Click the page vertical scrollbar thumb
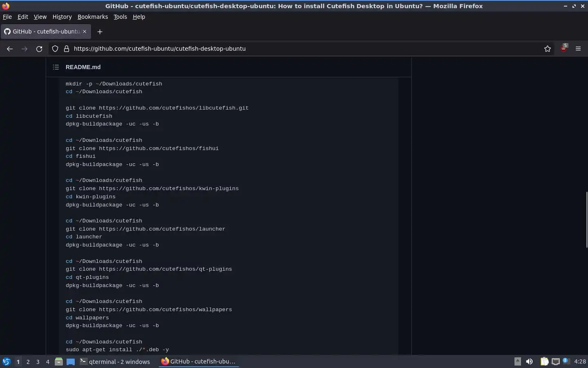 pos(586,220)
